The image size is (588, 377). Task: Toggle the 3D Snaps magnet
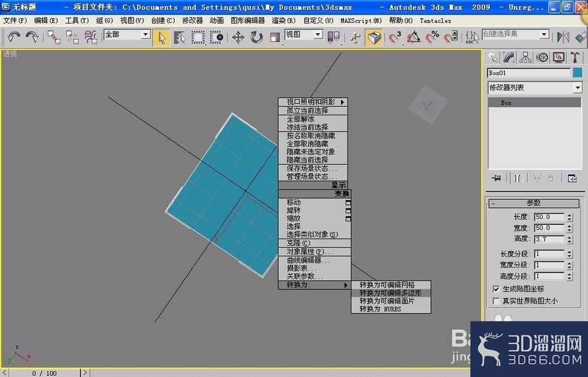(395, 38)
